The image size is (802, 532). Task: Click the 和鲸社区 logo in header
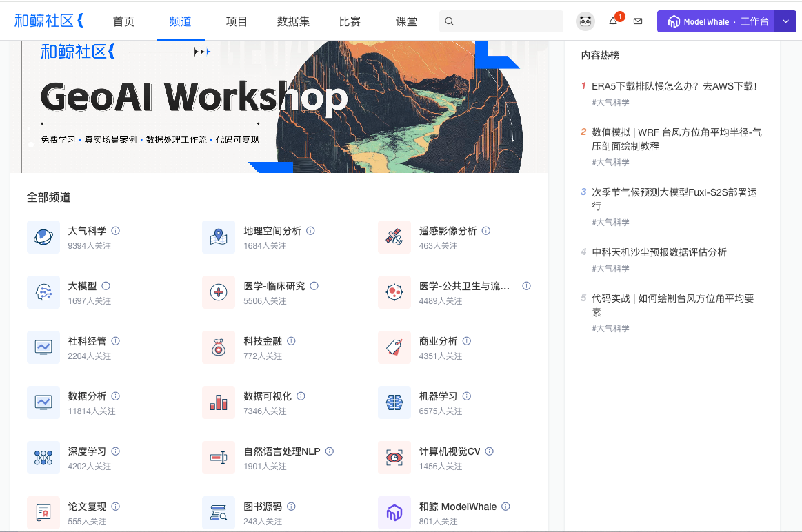click(49, 21)
